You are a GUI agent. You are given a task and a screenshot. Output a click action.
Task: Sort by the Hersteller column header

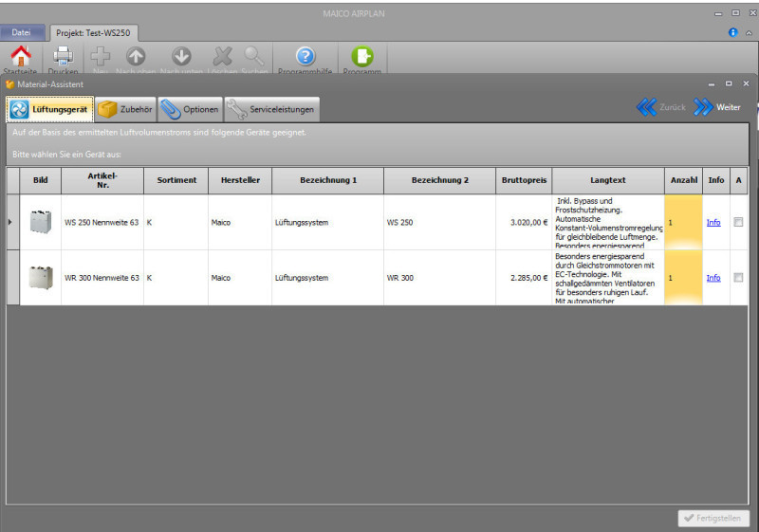[240, 180]
